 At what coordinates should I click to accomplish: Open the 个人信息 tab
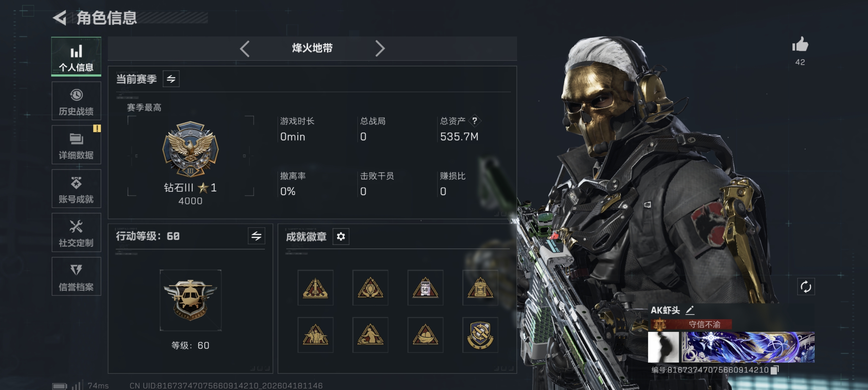click(76, 56)
